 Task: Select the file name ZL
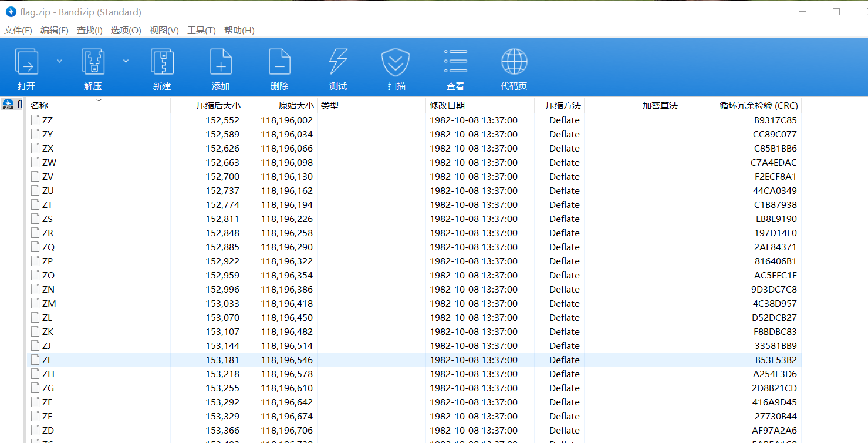pos(47,318)
